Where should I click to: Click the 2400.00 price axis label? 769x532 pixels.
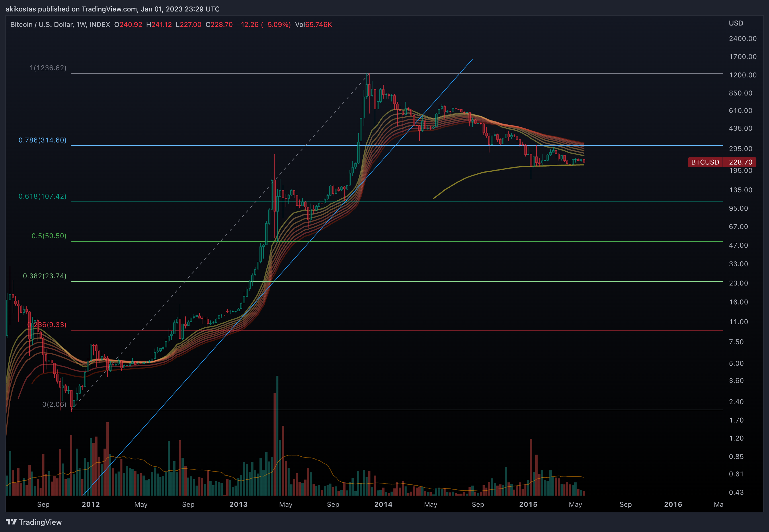[743, 39]
